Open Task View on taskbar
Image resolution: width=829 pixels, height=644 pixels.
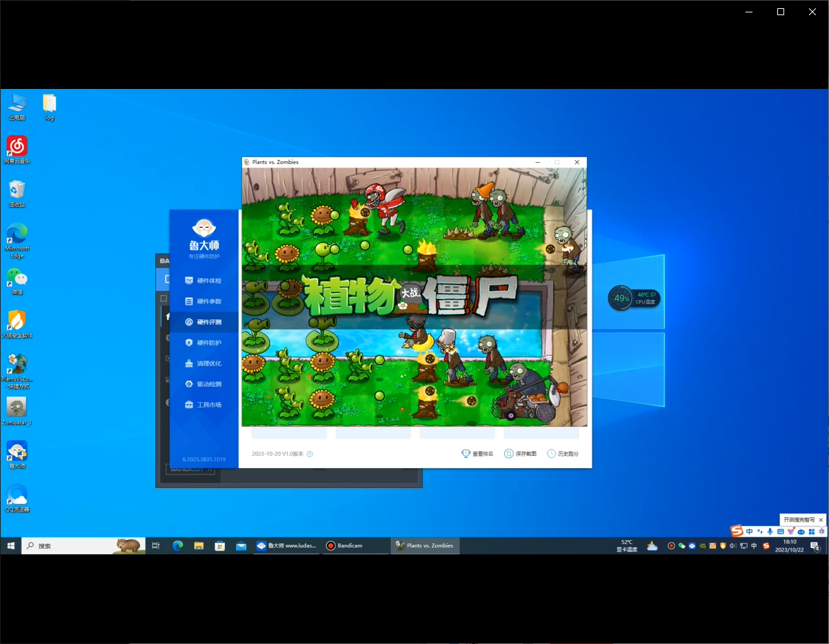(156, 545)
